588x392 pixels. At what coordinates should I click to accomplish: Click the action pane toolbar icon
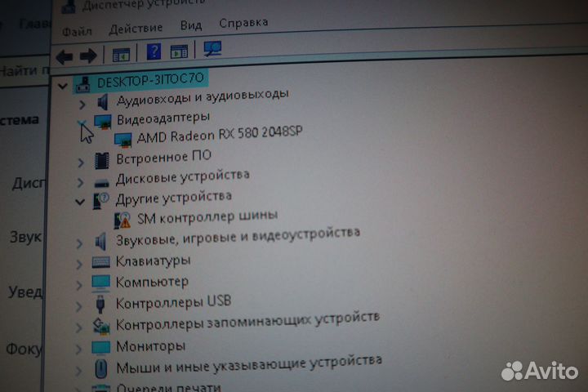point(179,51)
